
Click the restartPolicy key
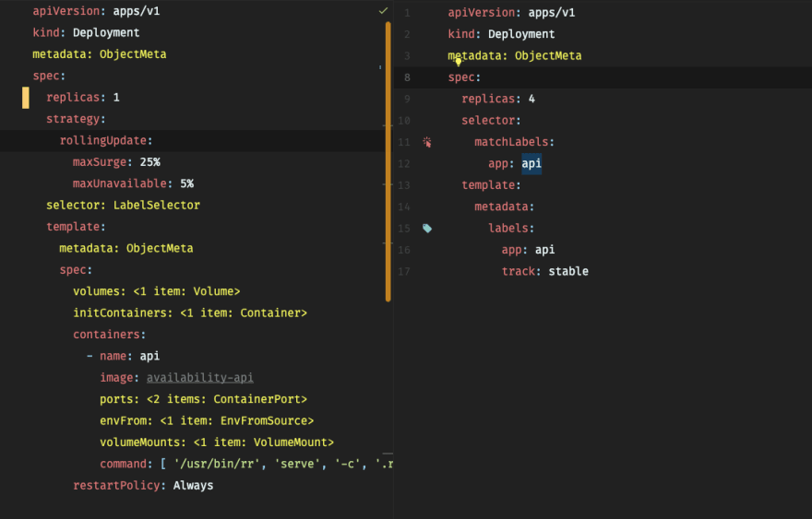point(116,486)
